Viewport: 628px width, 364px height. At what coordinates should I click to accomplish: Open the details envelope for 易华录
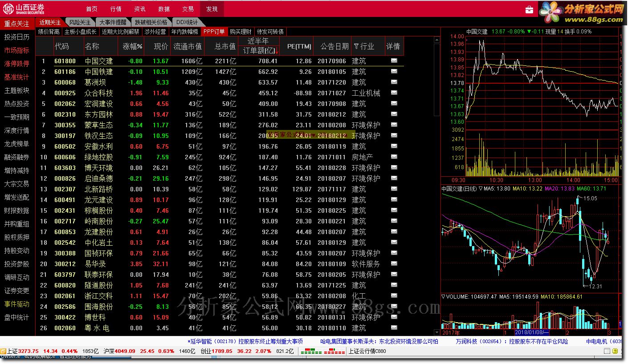pos(394,263)
